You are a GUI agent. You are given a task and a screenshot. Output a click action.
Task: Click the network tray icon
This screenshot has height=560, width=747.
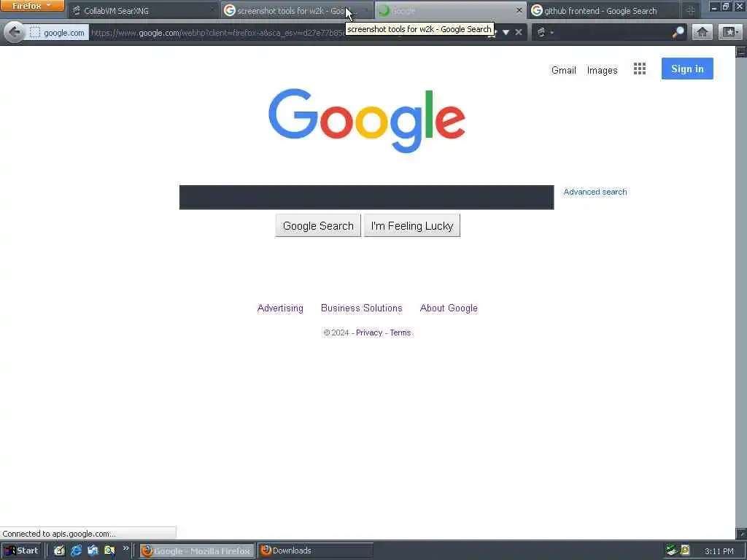pyautogui.click(x=672, y=550)
